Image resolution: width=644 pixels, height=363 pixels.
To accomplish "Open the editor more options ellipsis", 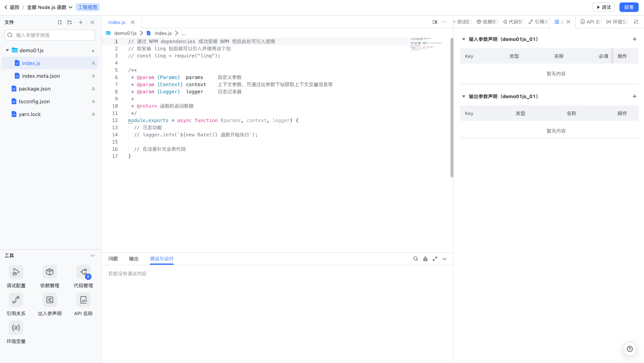I will pyautogui.click(x=445, y=22).
